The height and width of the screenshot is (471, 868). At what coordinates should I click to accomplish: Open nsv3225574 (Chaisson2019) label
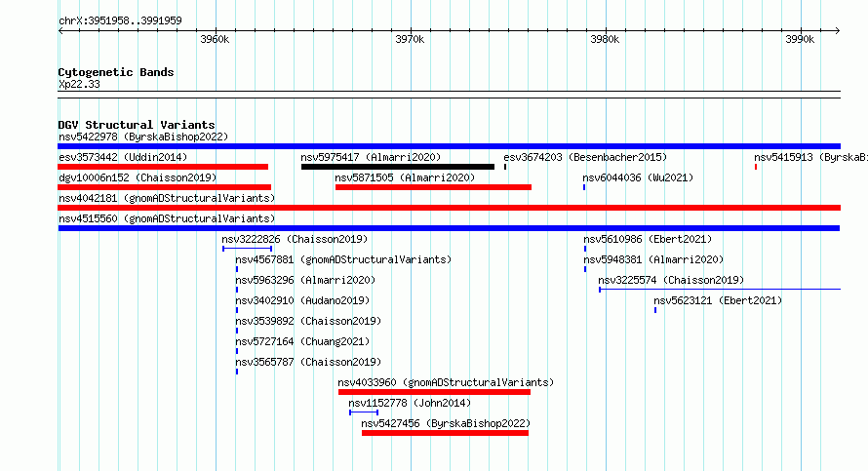click(671, 280)
